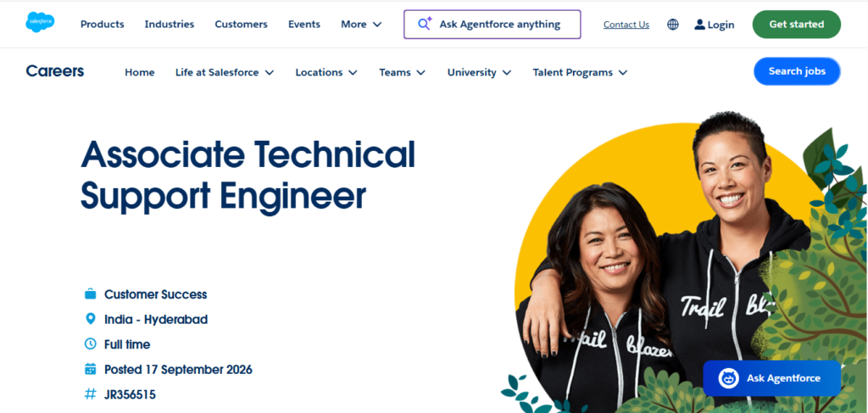Expand the Talent Programs dropdown
This screenshot has height=413, width=868.
coord(623,73)
